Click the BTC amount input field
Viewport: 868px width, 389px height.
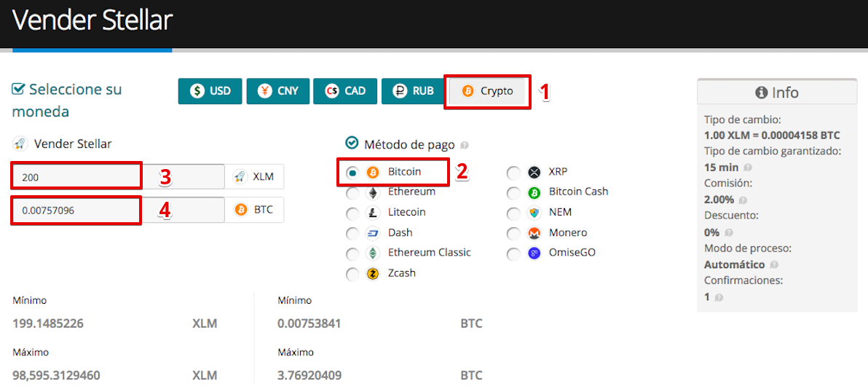[x=118, y=210]
